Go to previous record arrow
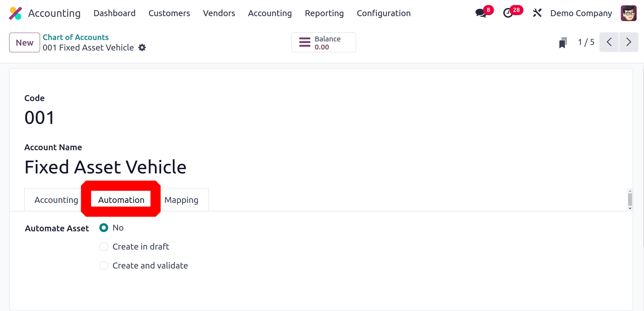The width and height of the screenshot is (644, 311). [x=609, y=42]
